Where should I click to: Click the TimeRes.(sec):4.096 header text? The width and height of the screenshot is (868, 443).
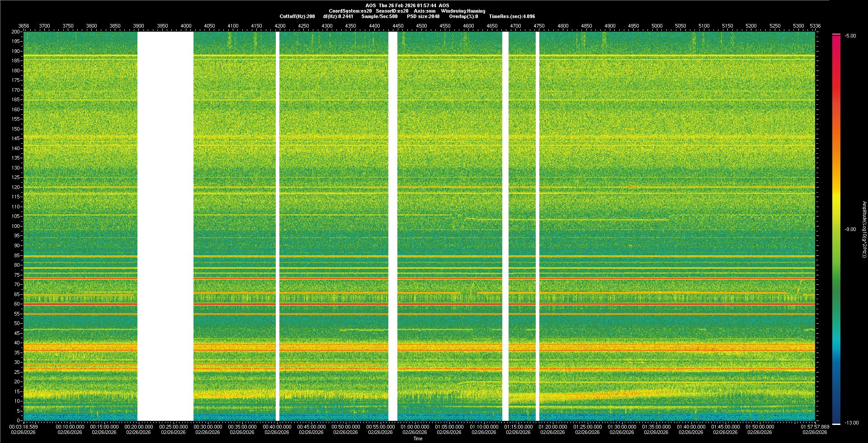point(512,16)
